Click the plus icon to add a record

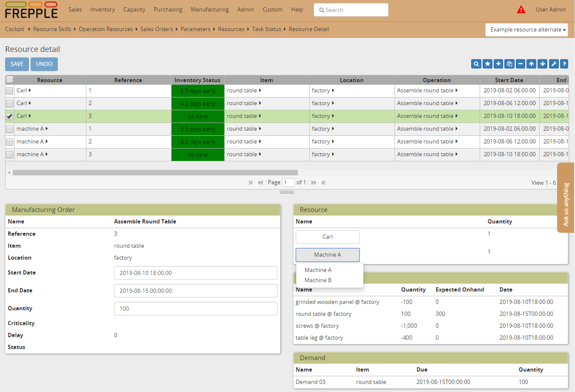coord(498,64)
